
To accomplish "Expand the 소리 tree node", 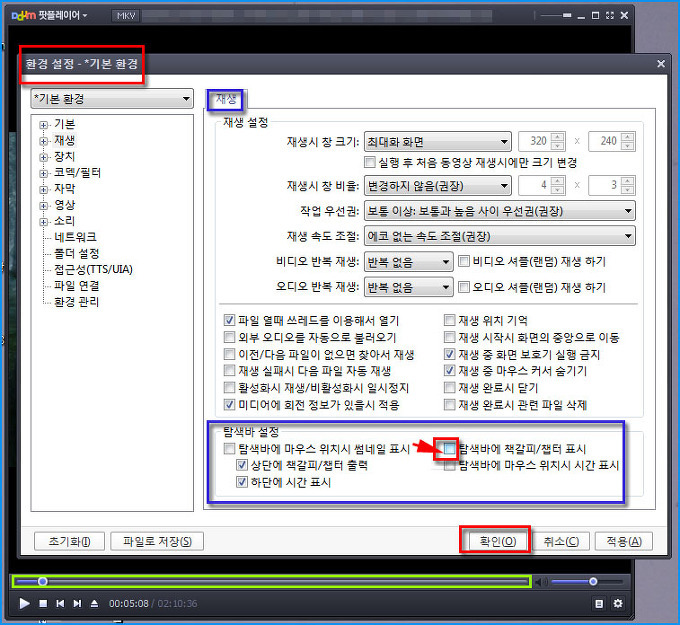I will tap(43, 222).
